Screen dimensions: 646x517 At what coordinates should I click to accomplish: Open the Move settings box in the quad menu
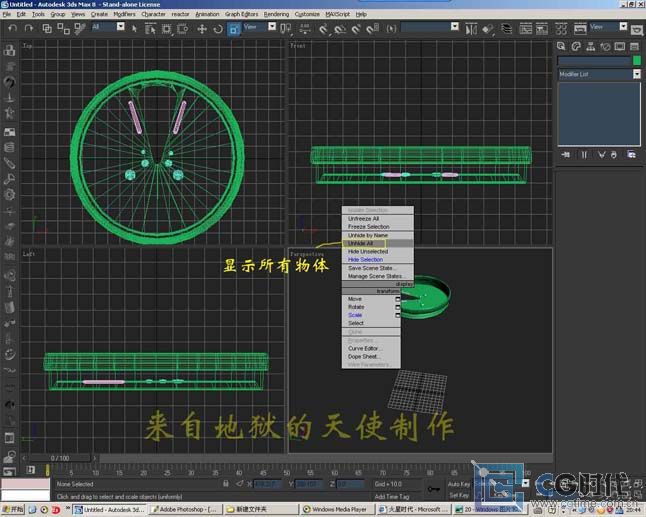pyautogui.click(x=398, y=299)
